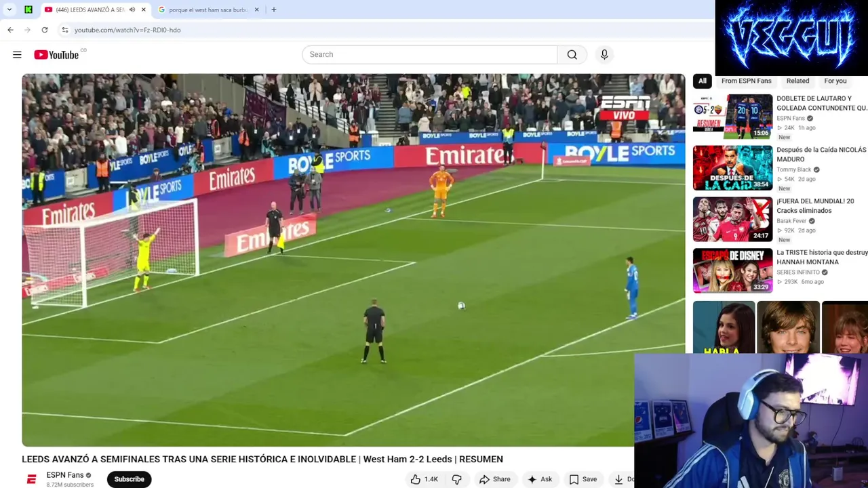This screenshot has width=868, height=488.
Task: Go back to the previous page
Action: pyautogui.click(x=10, y=30)
